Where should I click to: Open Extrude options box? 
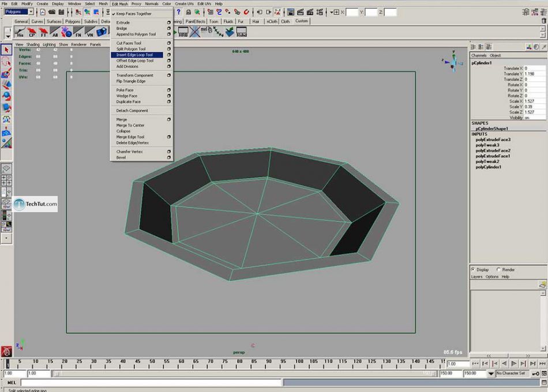tap(169, 22)
